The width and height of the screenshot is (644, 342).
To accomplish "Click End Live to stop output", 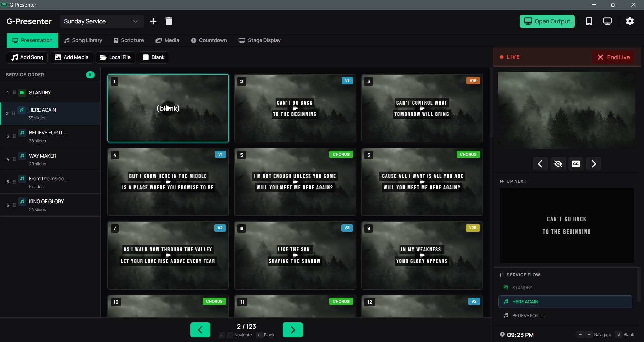I will pyautogui.click(x=613, y=57).
